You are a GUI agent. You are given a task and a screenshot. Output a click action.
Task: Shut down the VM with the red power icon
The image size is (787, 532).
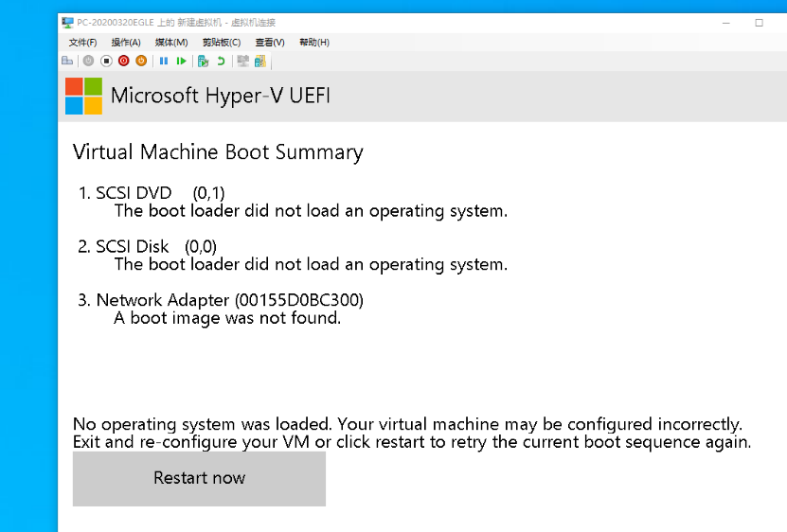click(x=124, y=61)
